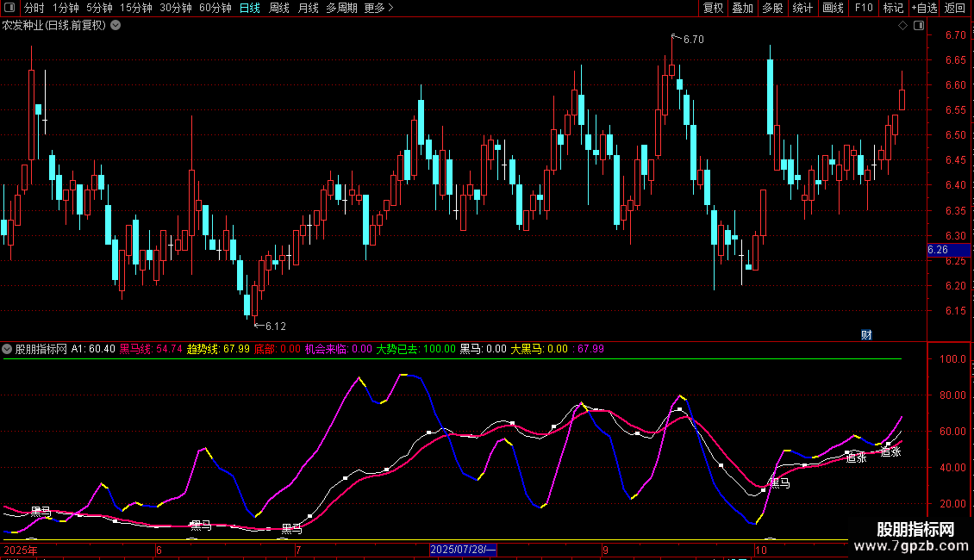Click the diamond marker icon at chart top-right
Image resolution: width=974 pixels, height=560 pixels.
(902, 26)
